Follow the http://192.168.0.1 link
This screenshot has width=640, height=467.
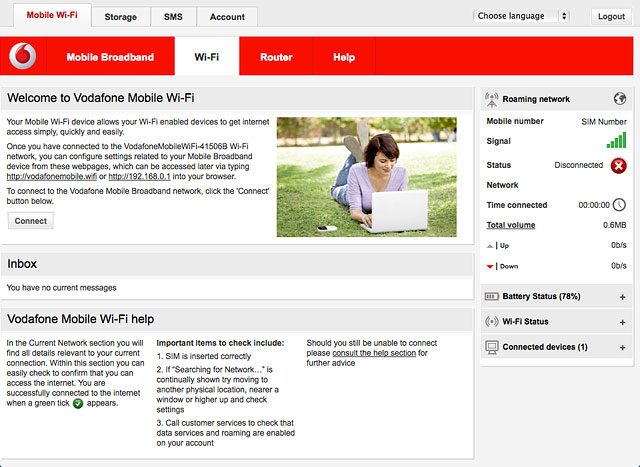pos(139,176)
